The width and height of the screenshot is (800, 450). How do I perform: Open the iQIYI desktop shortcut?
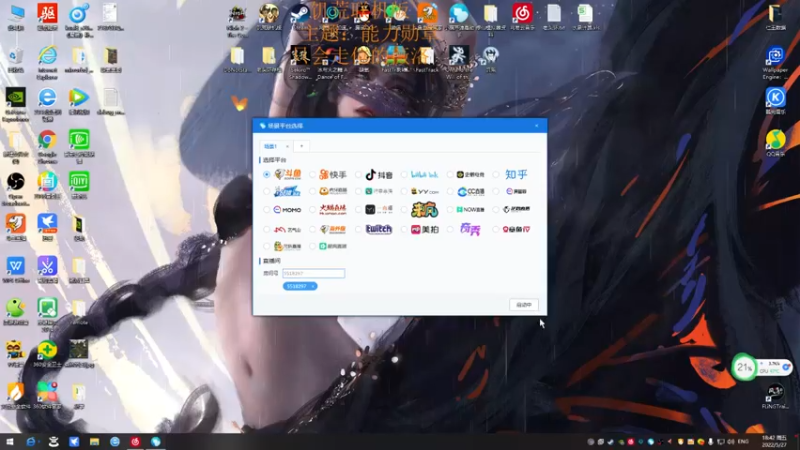79,185
